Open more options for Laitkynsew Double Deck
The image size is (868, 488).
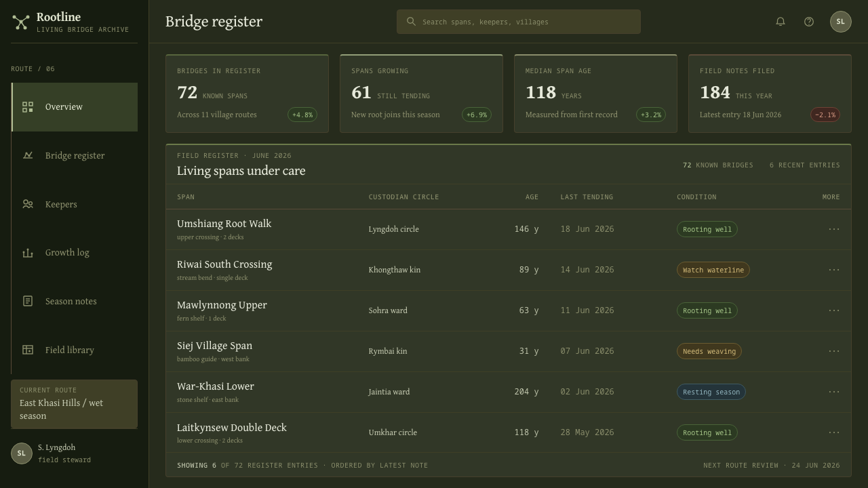coord(834,432)
